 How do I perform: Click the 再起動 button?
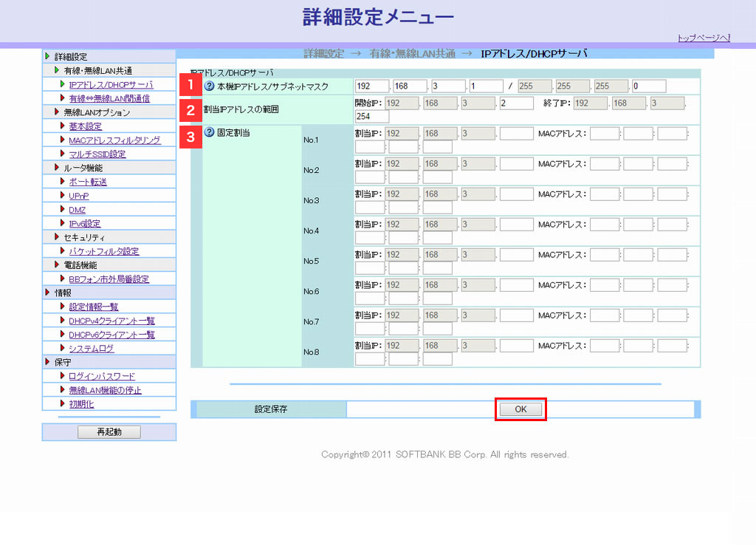tap(109, 432)
